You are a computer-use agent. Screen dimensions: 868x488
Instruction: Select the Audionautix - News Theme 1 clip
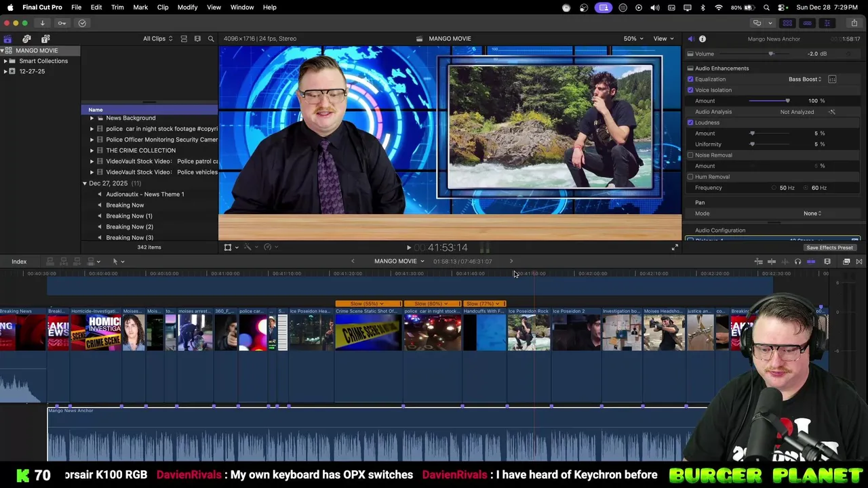[144, 195]
